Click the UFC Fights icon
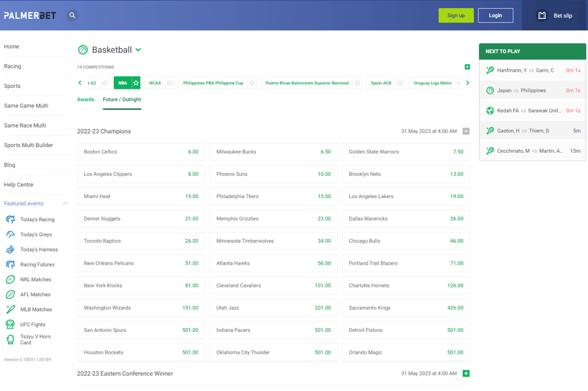Screen dimensions: 588x391 point(10,324)
